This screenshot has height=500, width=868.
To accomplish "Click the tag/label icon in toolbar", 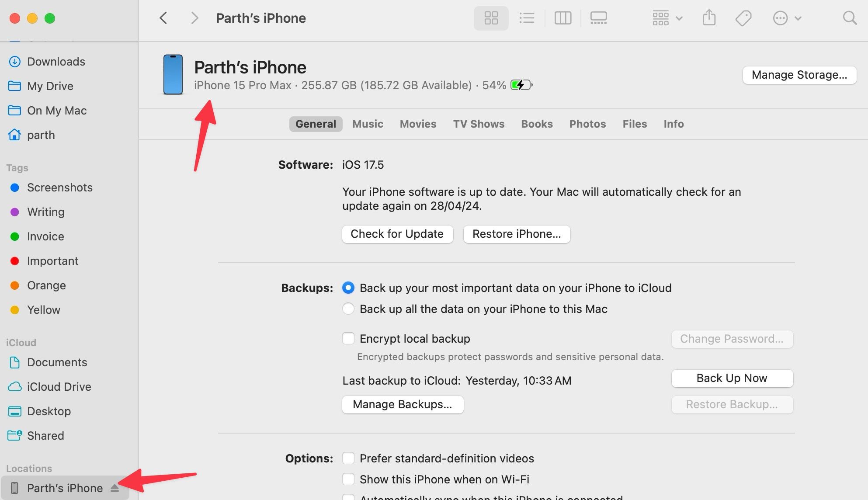I will pyautogui.click(x=743, y=18).
